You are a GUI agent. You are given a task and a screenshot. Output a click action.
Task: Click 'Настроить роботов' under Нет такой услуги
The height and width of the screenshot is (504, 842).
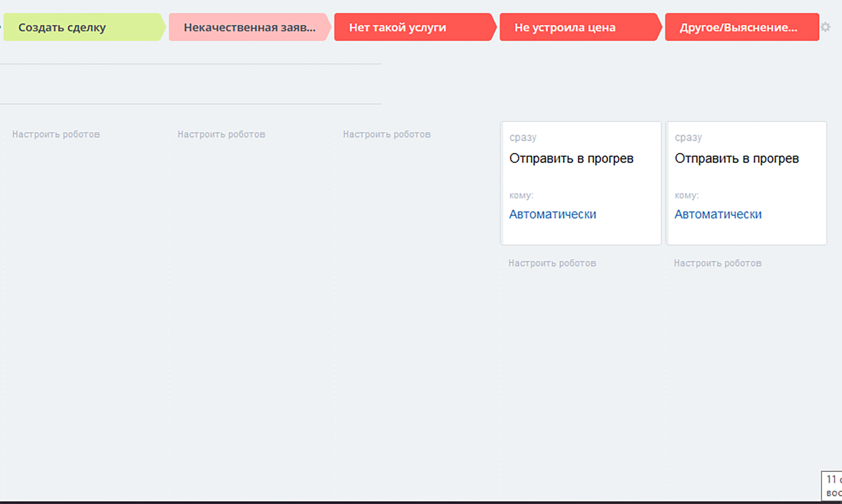(386, 135)
